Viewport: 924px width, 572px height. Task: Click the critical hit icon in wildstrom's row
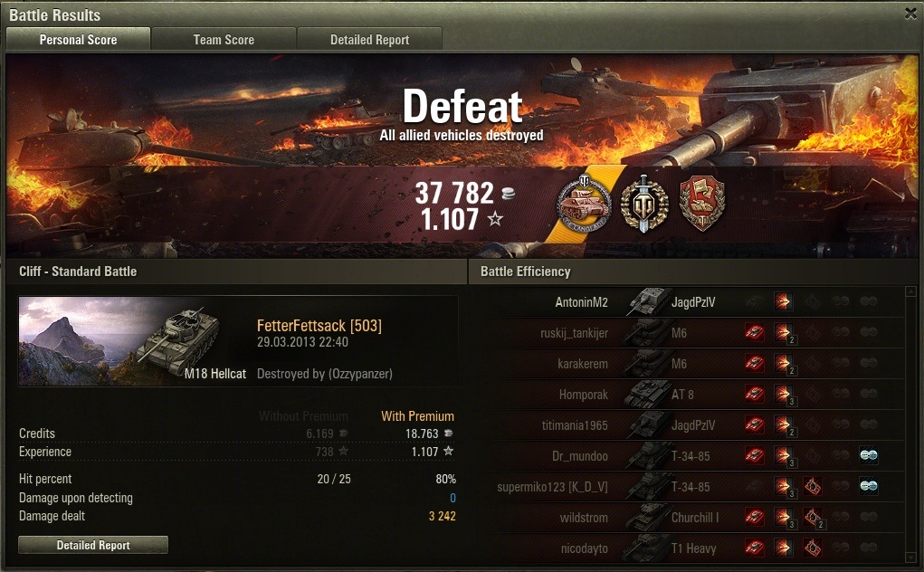pos(813,517)
